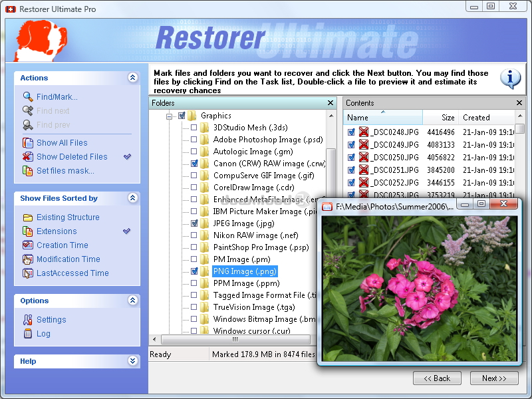The height and width of the screenshot is (399, 532).
Task: Open Settings via its tools icon
Action: tap(28, 320)
